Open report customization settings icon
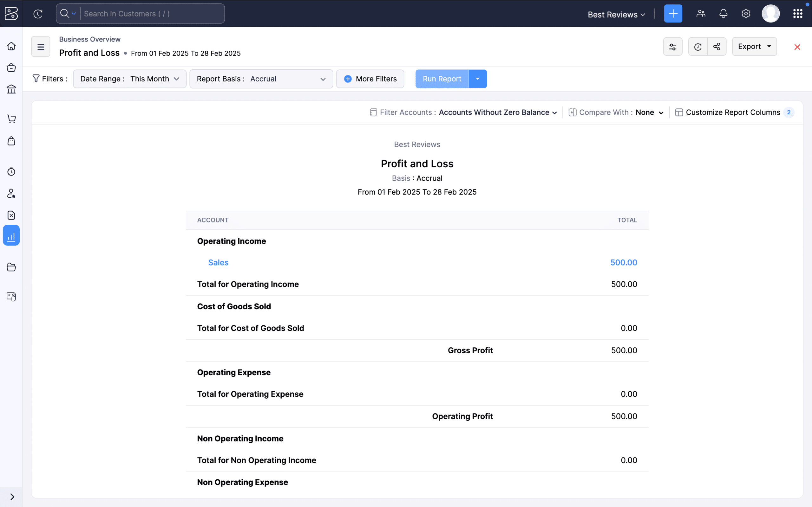Image resolution: width=812 pixels, height=507 pixels. click(673, 47)
